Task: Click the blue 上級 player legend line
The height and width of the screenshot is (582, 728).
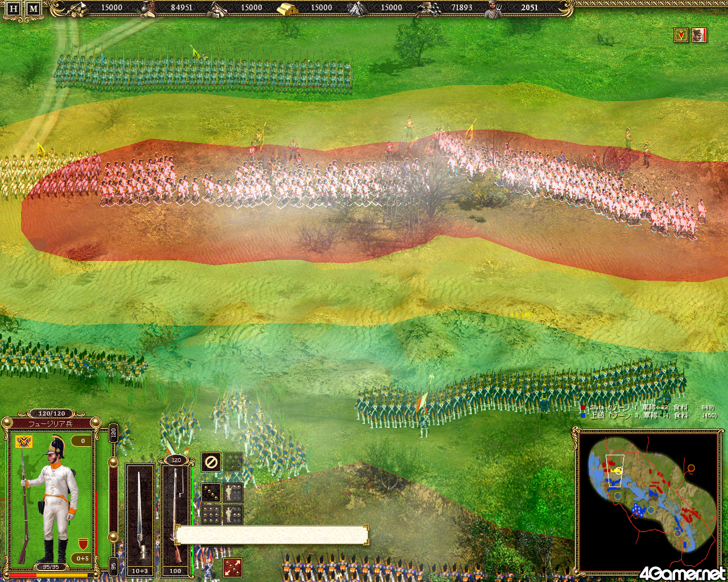Action: click(648, 415)
